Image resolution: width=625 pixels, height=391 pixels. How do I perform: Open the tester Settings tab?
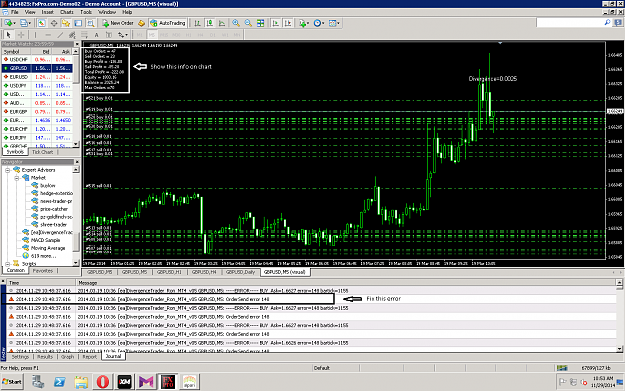pyautogui.click(x=20, y=357)
